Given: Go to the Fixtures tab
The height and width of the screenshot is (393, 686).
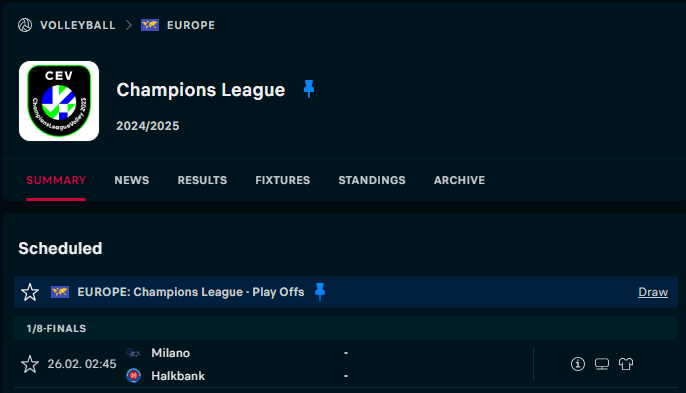Looking at the screenshot, I should coord(283,180).
